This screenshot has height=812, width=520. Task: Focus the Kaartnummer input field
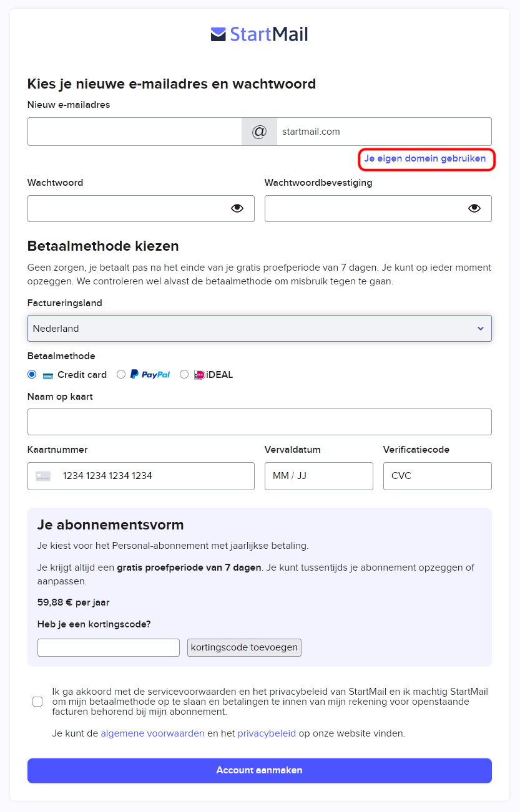tap(141, 476)
